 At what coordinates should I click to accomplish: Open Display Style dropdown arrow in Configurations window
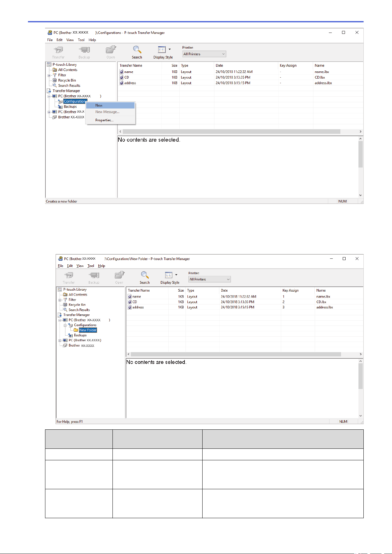(x=170, y=49)
